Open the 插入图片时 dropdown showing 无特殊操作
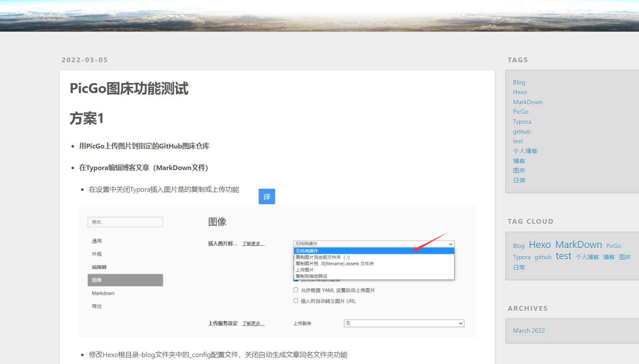This screenshot has height=364, width=639. tap(374, 244)
